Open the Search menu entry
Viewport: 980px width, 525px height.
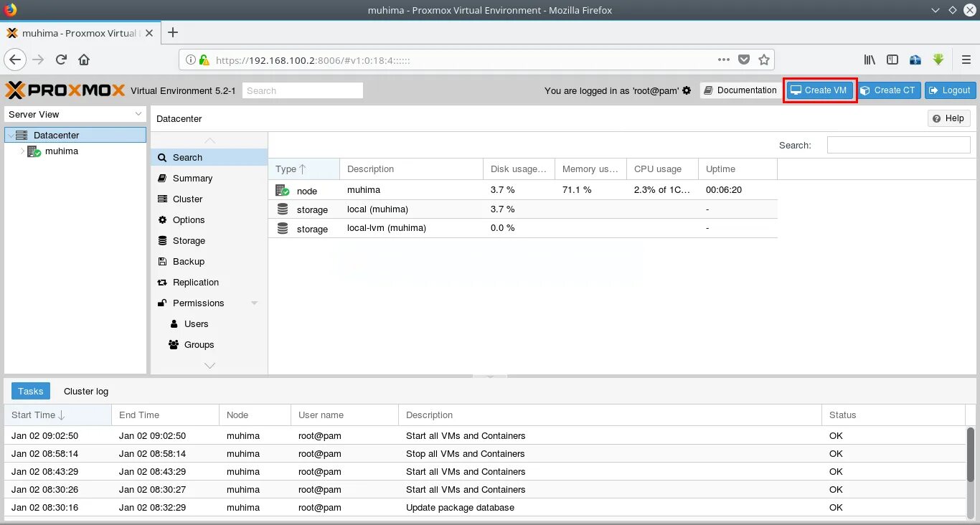point(209,157)
